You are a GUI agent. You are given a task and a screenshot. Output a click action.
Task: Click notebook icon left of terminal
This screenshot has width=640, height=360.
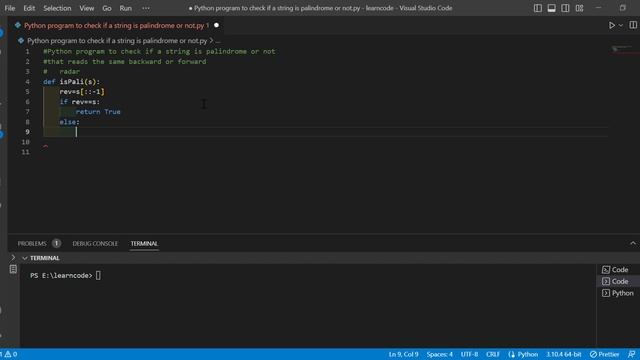pos(13,269)
